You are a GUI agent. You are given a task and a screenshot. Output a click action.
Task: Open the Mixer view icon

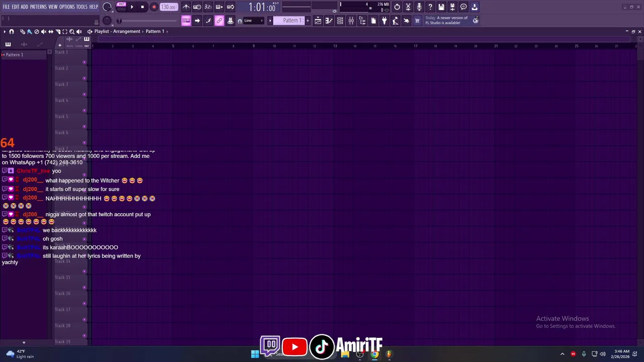(x=351, y=21)
